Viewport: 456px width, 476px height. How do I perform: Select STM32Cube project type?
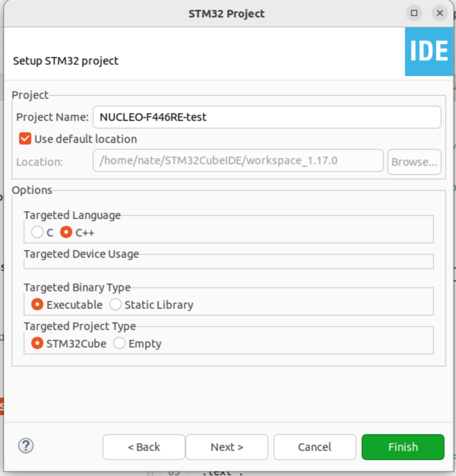[x=37, y=343]
